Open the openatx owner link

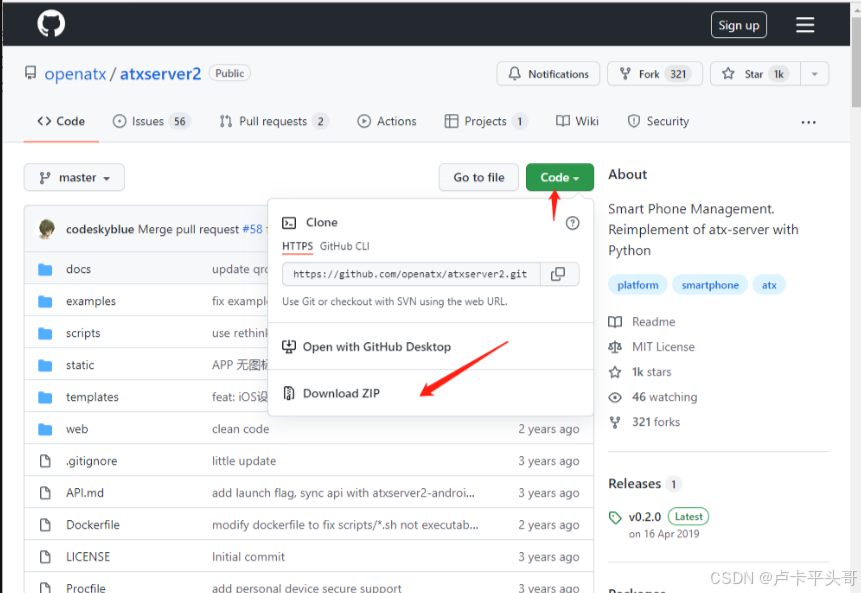tap(75, 74)
